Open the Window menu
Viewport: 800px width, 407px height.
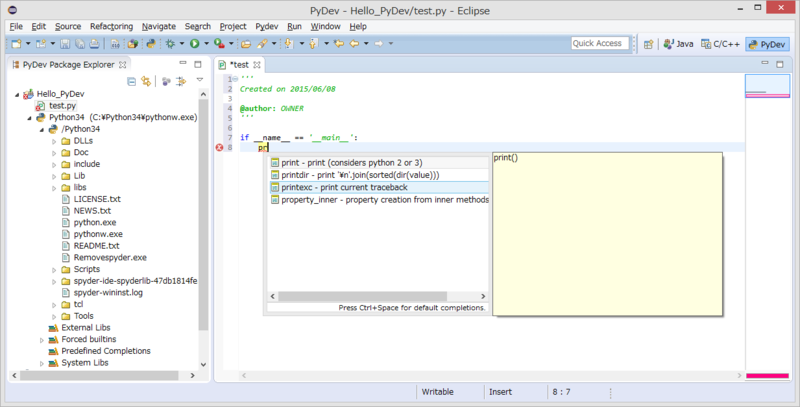pyautogui.click(x=326, y=27)
